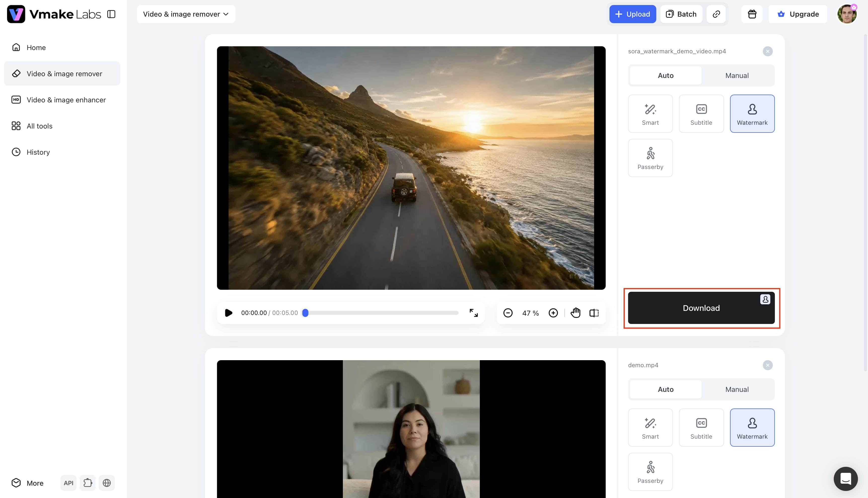This screenshot has height=498, width=868.
Task: Open the API icon button
Action: [68, 483]
